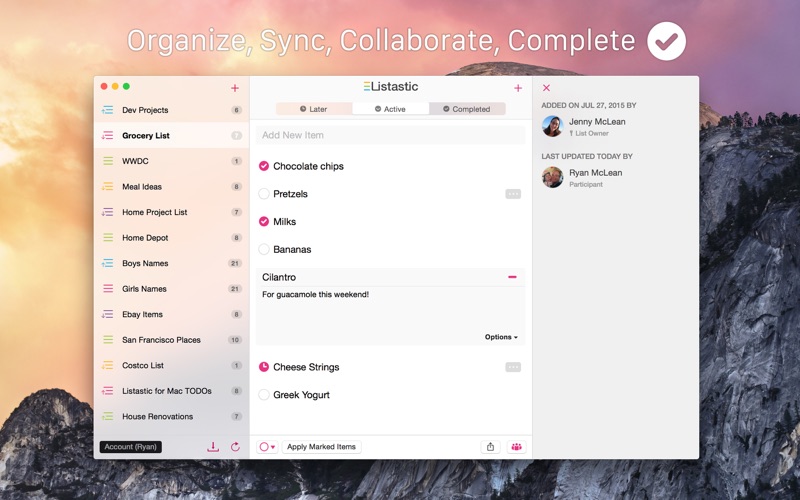Click the Account (Ryan) button
Screen dimensions: 800x500
[131, 447]
